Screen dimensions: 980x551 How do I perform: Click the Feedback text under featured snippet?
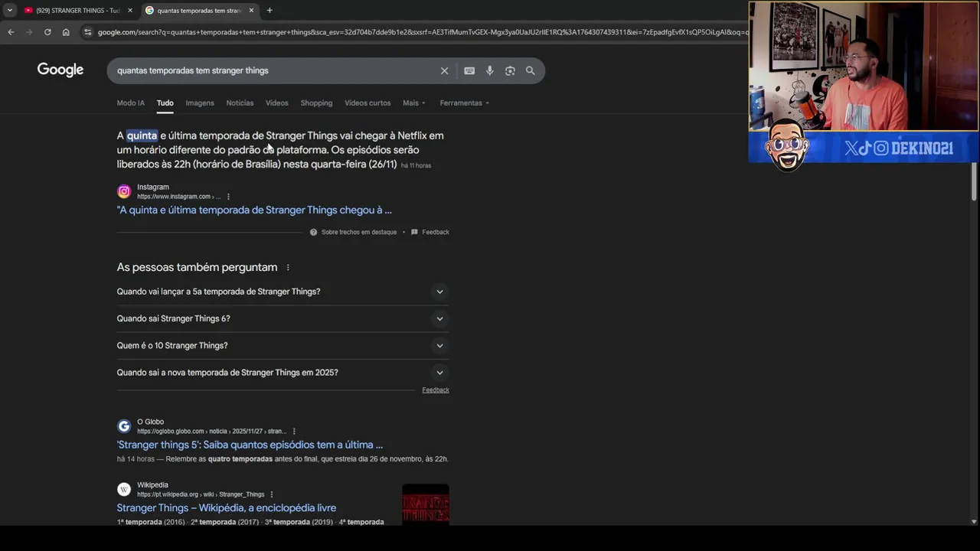(x=436, y=232)
